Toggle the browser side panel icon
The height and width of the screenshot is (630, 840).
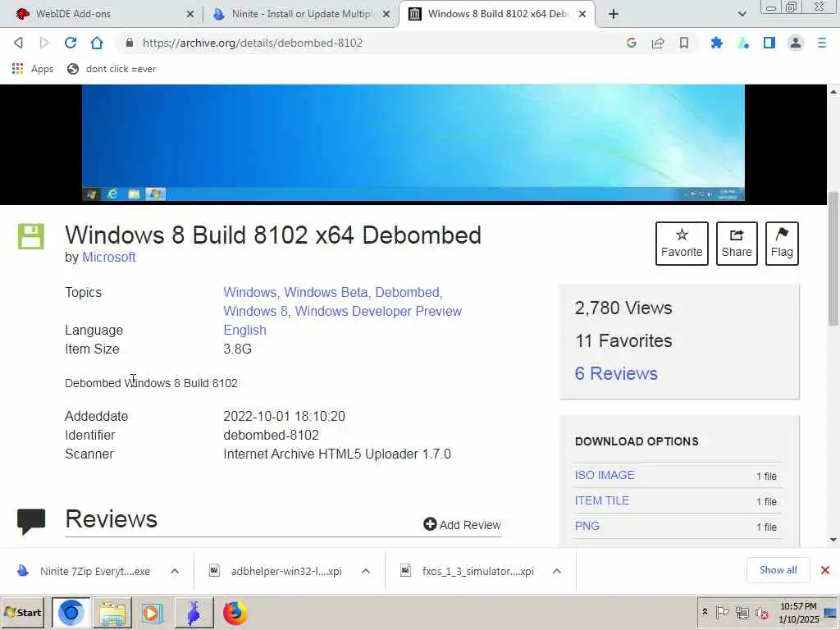pyautogui.click(x=769, y=43)
